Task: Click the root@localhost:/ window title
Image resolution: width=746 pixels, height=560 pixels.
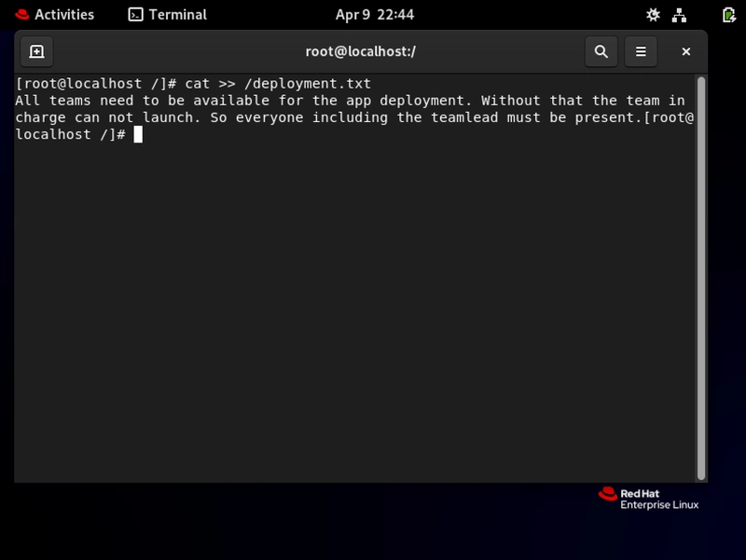Action: (x=360, y=51)
